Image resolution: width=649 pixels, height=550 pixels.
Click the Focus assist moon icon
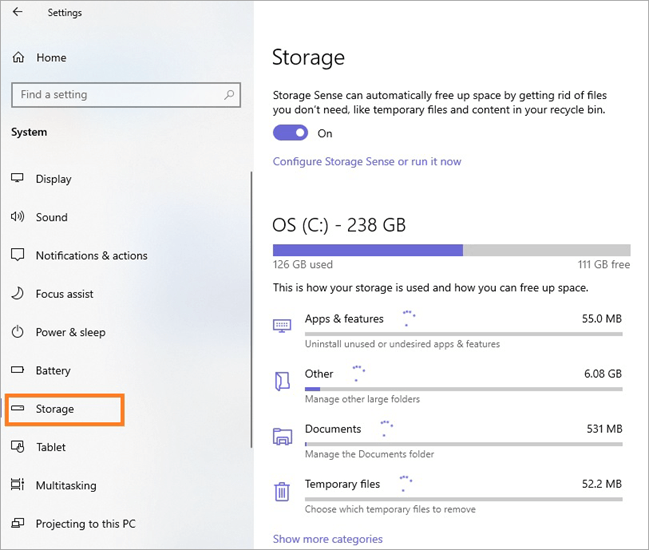coord(17,294)
